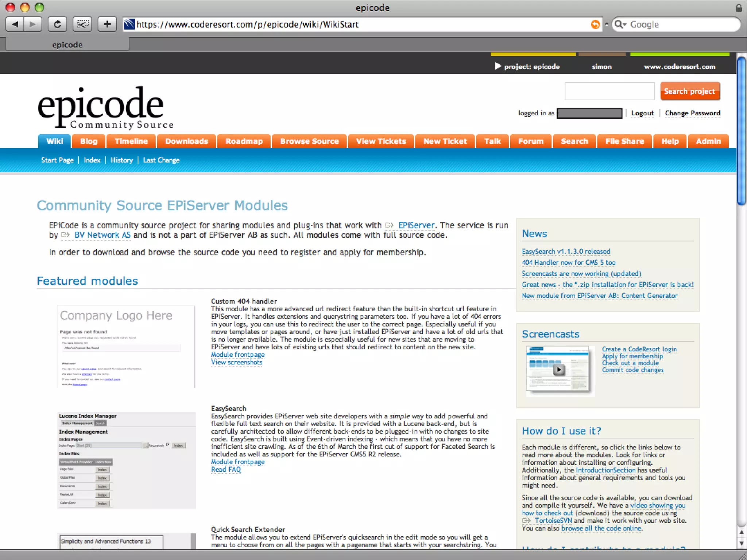The height and width of the screenshot is (560, 747).
Task: Click the browser forward arrow button
Action: [33, 24]
